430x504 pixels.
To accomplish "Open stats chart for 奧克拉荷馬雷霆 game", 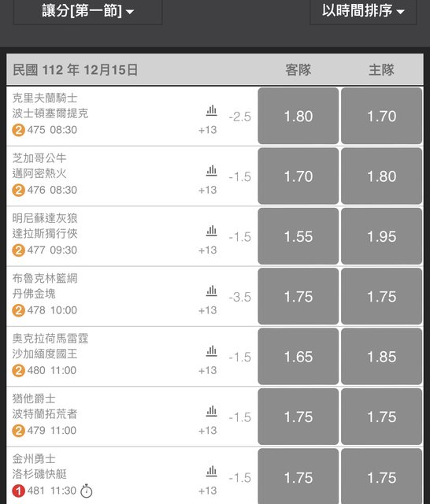I will click(x=212, y=351).
